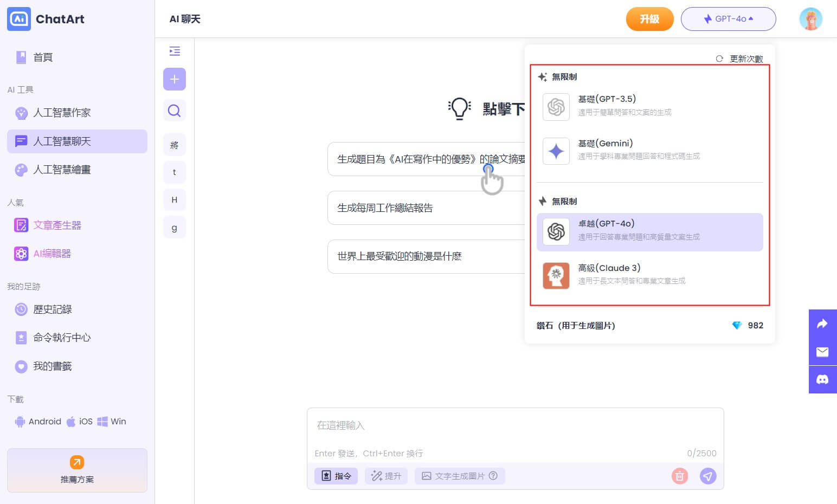This screenshot has height=504, width=837.
Task: Click the search chats magnifier icon
Action: point(175,111)
